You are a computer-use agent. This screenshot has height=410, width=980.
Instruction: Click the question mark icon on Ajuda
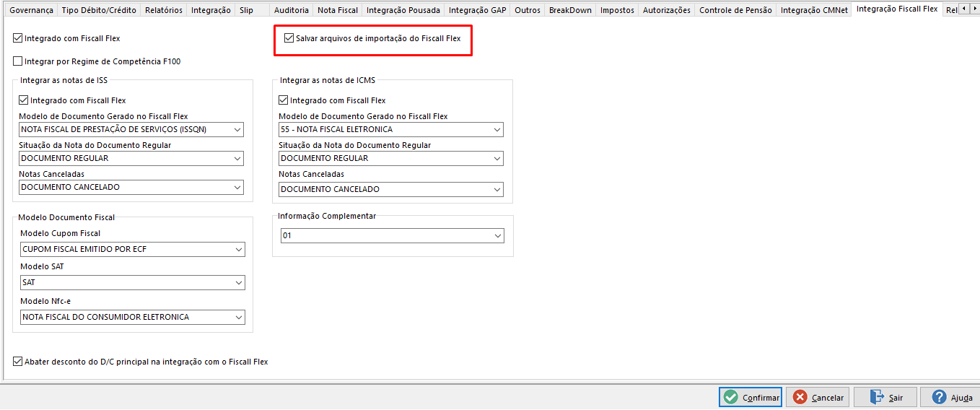pyautogui.click(x=939, y=397)
